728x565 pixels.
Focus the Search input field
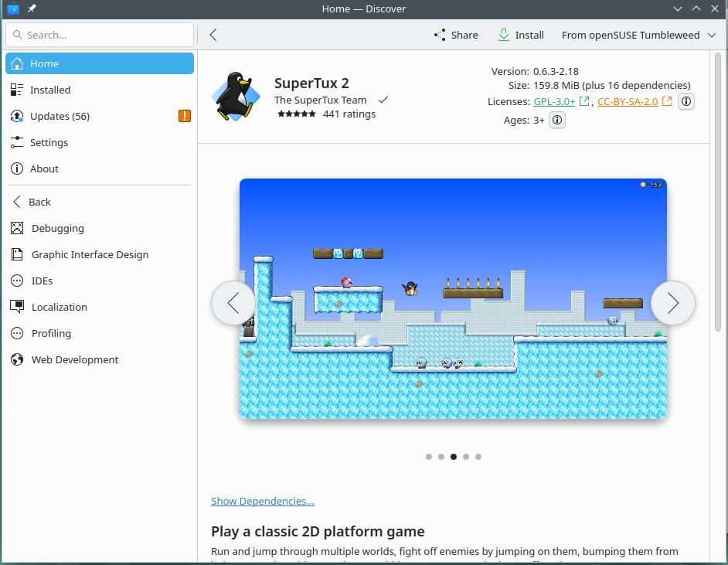point(100,35)
